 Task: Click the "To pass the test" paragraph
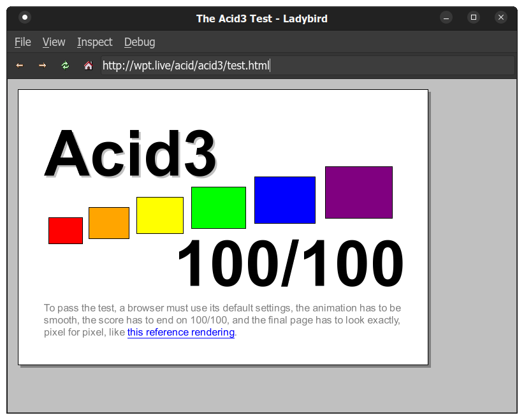pos(222,320)
